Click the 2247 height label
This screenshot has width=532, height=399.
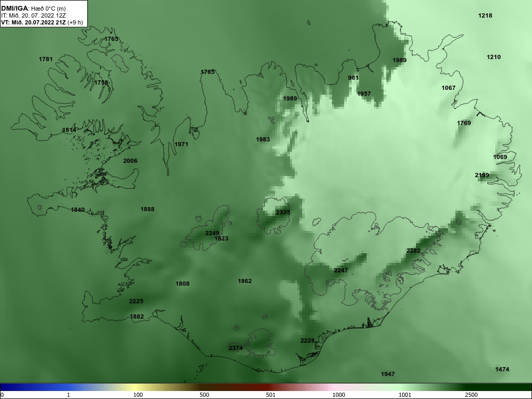click(341, 270)
